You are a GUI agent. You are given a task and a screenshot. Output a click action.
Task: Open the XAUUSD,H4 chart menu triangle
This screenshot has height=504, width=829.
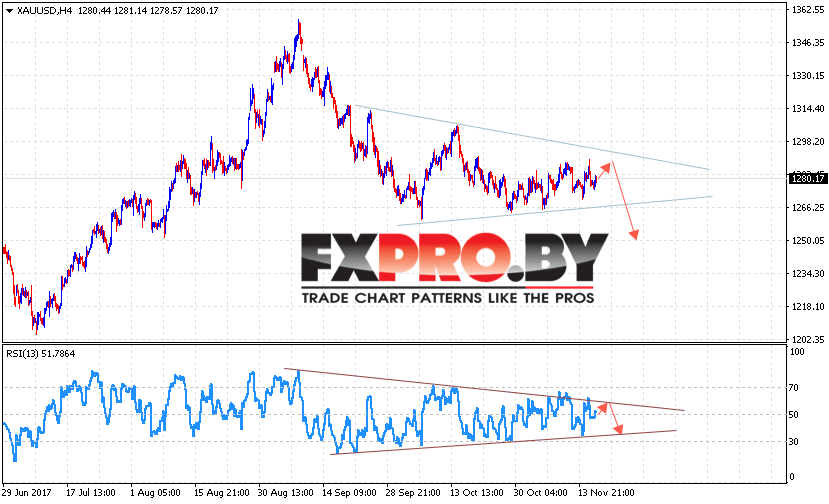tap(10, 11)
